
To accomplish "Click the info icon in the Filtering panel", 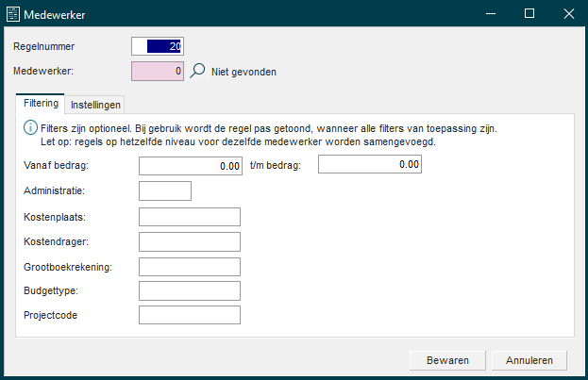I will (x=30, y=127).
